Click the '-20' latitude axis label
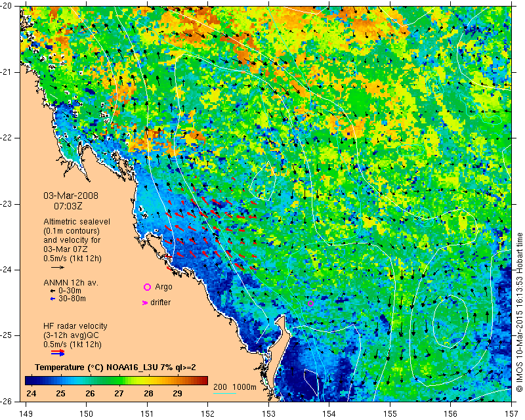The image size is (525, 420). coord(7,6)
